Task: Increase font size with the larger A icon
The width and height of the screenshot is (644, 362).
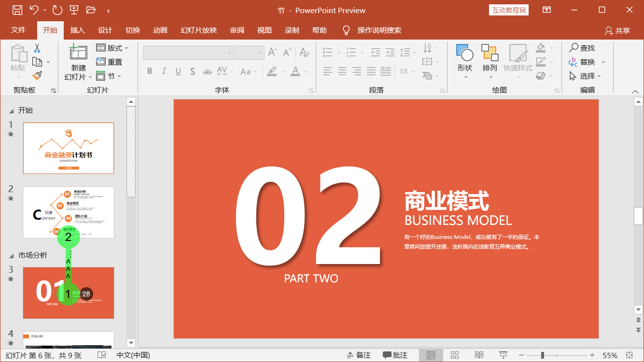Action: pyautogui.click(x=272, y=52)
